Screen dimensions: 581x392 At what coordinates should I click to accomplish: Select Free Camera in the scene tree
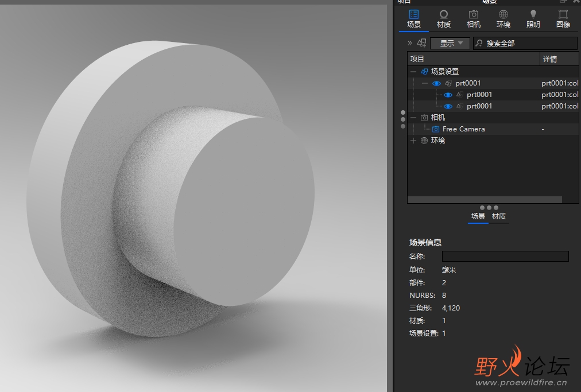(x=463, y=129)
